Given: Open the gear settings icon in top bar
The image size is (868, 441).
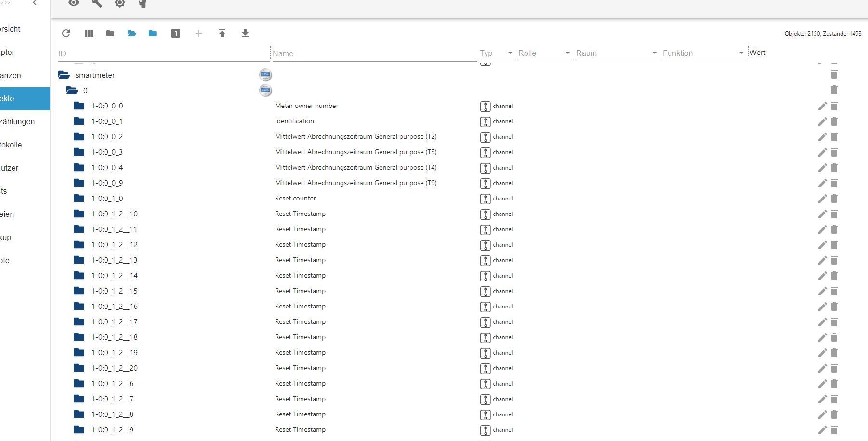Looking at the screenshot, I should point(120,3).
